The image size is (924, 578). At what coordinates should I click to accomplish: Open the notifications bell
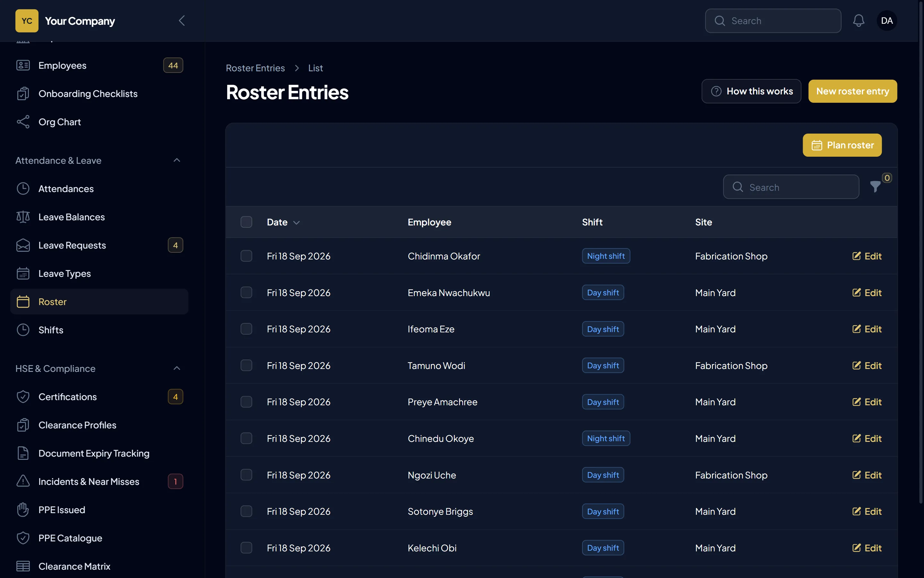point(858,21)
